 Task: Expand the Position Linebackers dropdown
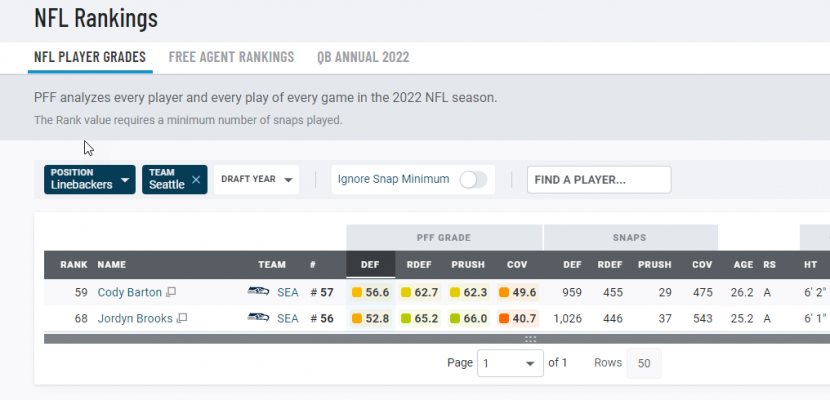pos(90,180)
